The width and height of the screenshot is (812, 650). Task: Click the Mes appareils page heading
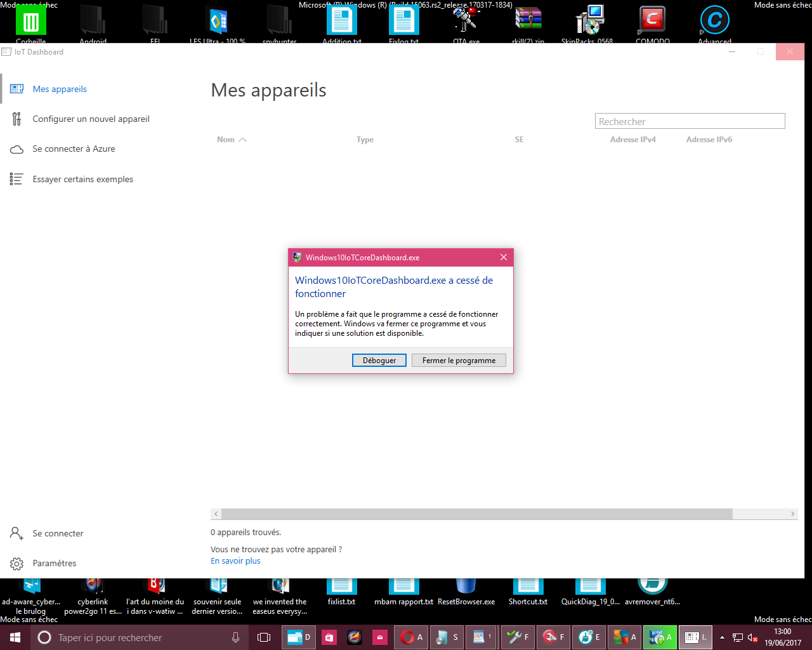pyautogui.click(x=268, y=90)
